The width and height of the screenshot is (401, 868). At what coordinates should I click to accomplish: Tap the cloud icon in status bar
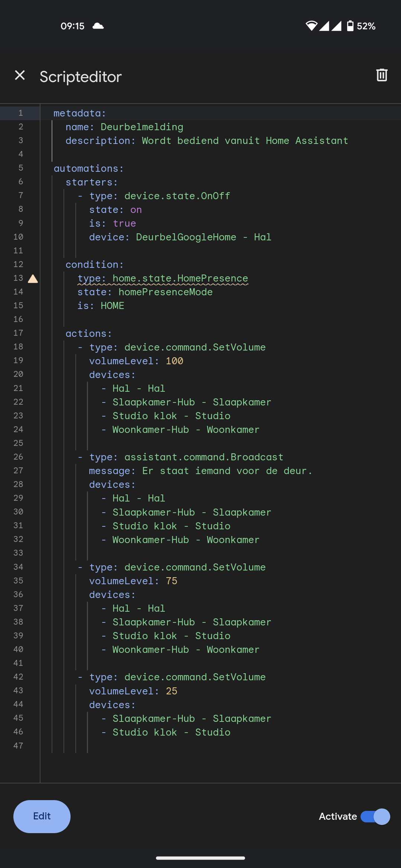[98, 26]
